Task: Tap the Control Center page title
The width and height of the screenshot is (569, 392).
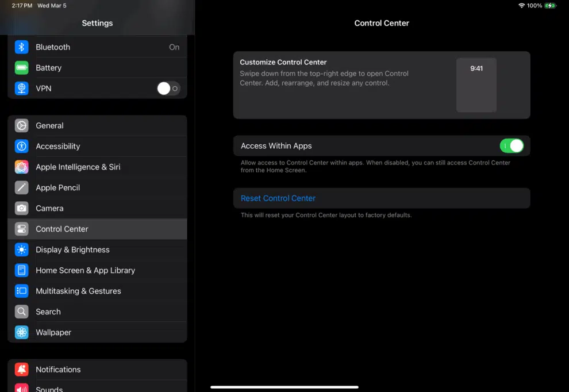Action: pos(382,23)
